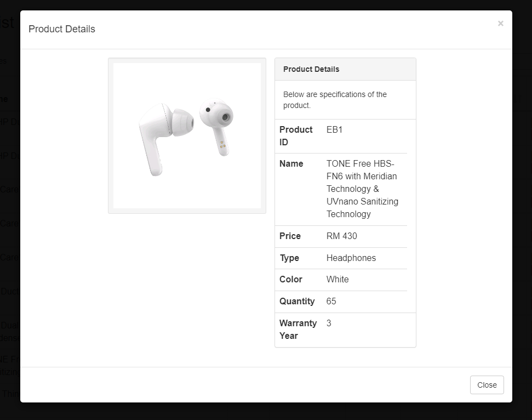Click the Close button

(x=487, y=385)
